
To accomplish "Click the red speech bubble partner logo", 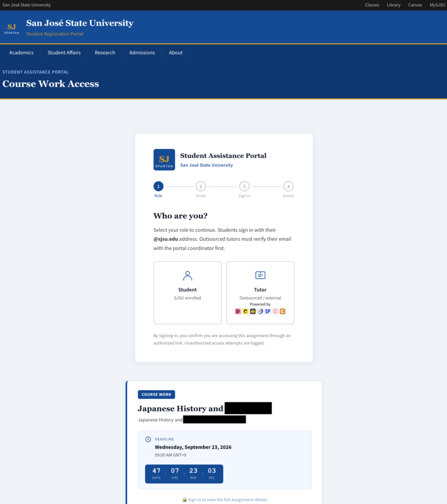I will tap(275, 311).
